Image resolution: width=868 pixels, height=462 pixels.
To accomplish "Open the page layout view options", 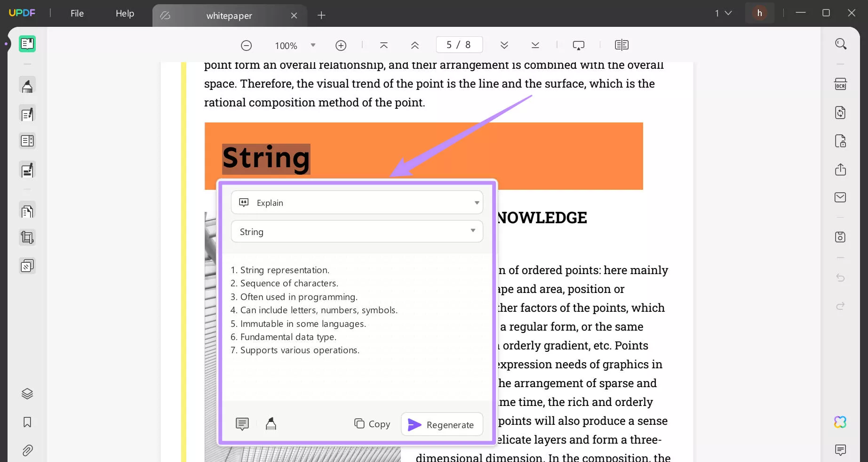I will click(x=621, y=45).
